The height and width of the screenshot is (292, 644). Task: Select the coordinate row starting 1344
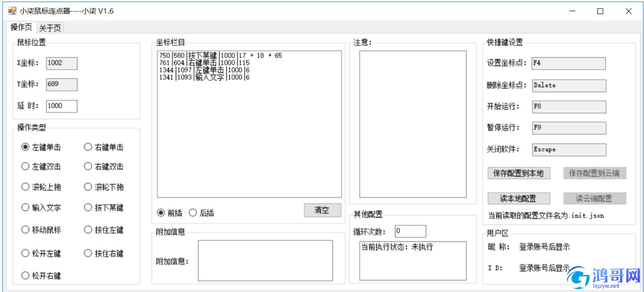click(x=204, y=70)
